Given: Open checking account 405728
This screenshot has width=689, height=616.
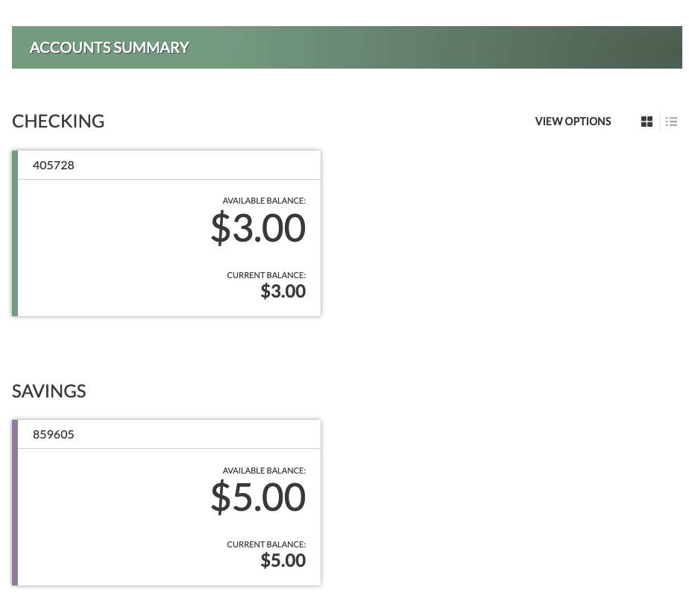Looking at the screenshot, I should pos(53,166).
